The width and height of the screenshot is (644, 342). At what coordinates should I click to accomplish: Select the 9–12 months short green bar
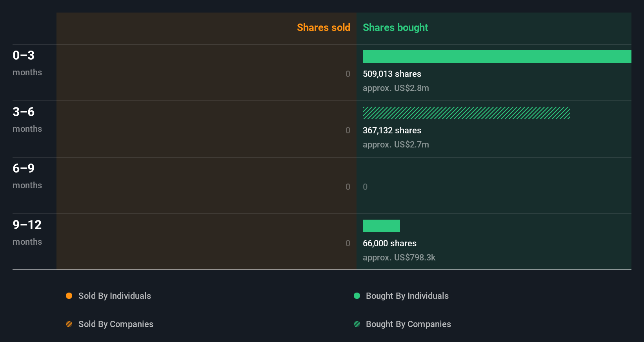(381, 226)
